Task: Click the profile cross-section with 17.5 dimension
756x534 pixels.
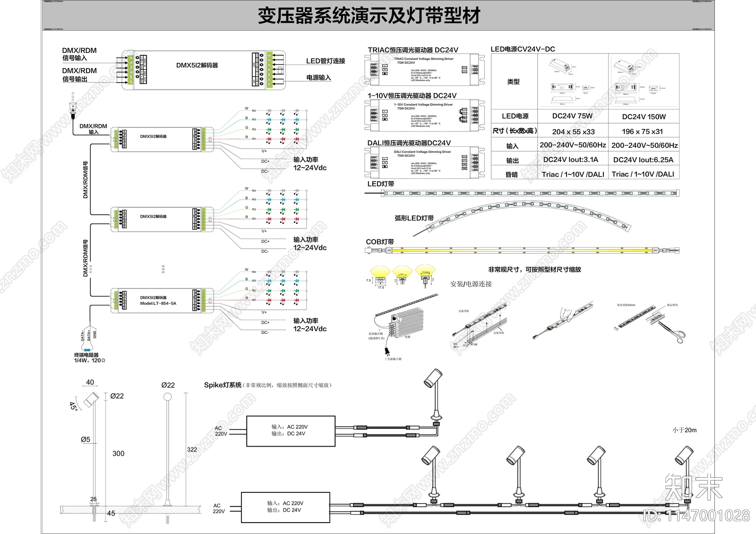Action: (x=379, y=277)
